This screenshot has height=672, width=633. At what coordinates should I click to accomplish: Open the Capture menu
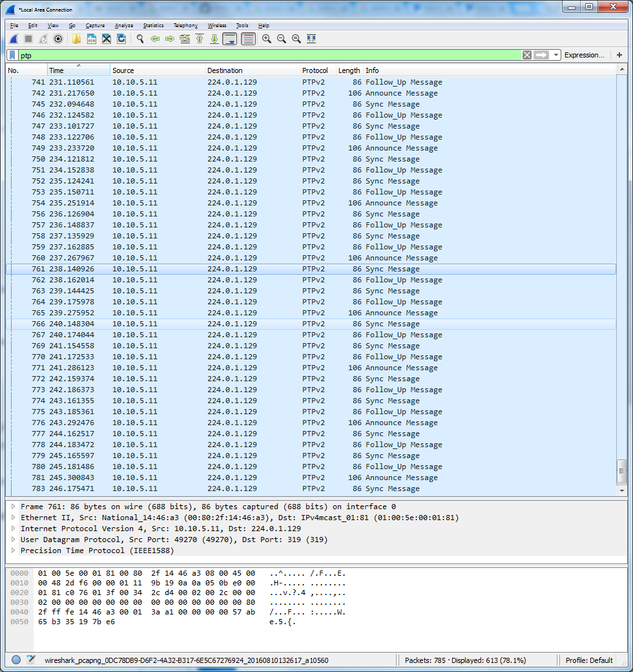point(95,26)
